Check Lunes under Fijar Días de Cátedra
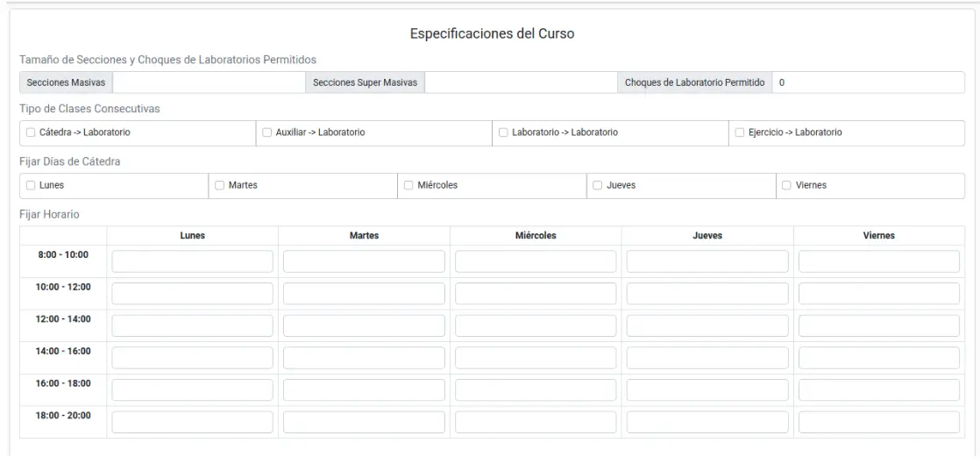Screen dimensions: 980x464 click(31, 186)
